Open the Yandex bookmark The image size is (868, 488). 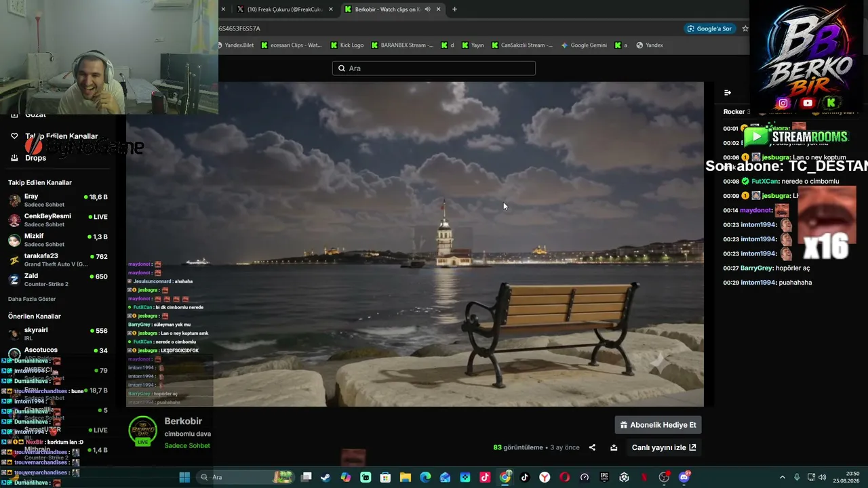[649, 45]
